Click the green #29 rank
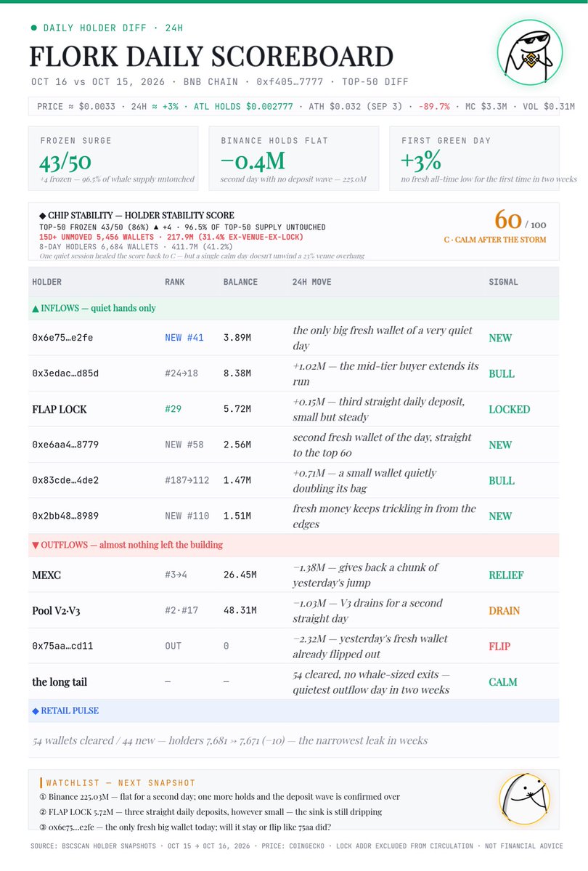Viewport: 588px width, 871px height. pyautogui.click(x=173, y=409)
